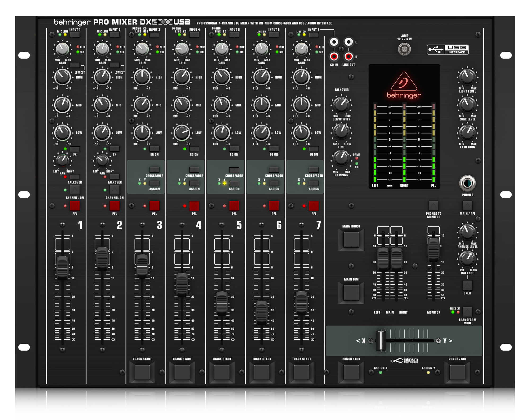Click the Assign Y indicator LED

point(428,372)
